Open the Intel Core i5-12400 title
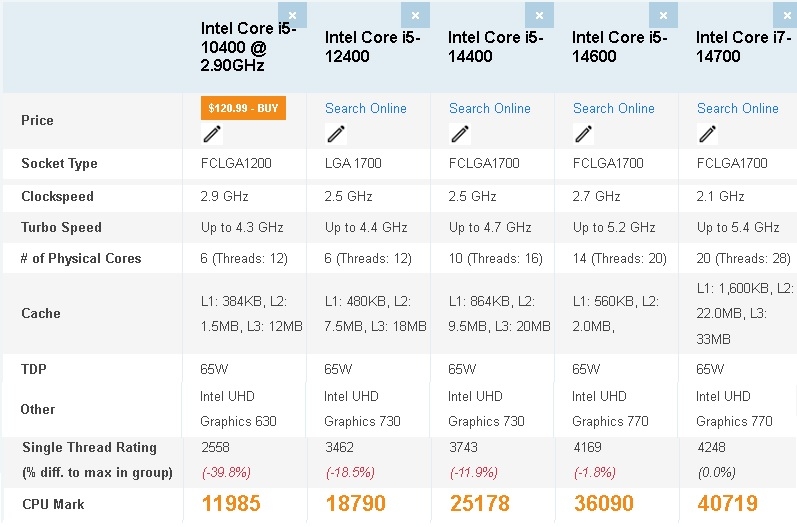The height and width of the screenshot is (527, 797). [372, 46]
